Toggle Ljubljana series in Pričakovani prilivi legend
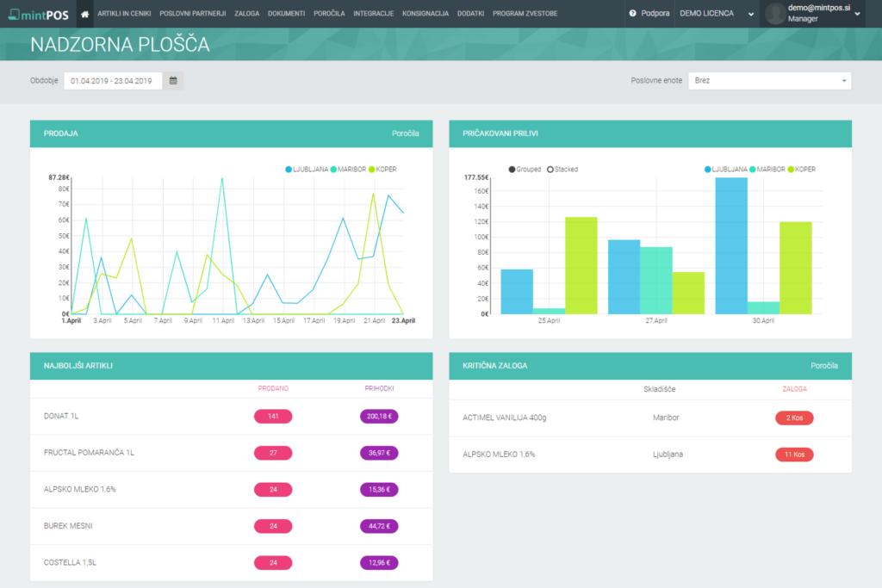The height and width of the screenshot is (588, 882). (725, 170)
